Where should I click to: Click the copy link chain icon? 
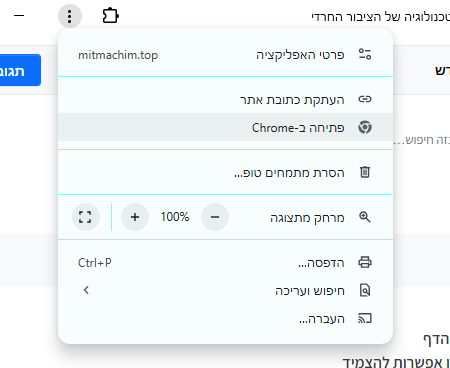365,99
